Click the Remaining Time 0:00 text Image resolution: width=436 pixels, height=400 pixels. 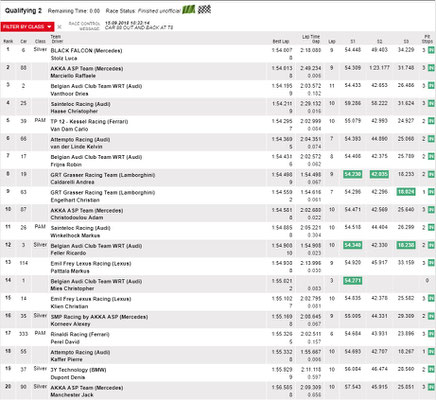[x=74, y=11]
